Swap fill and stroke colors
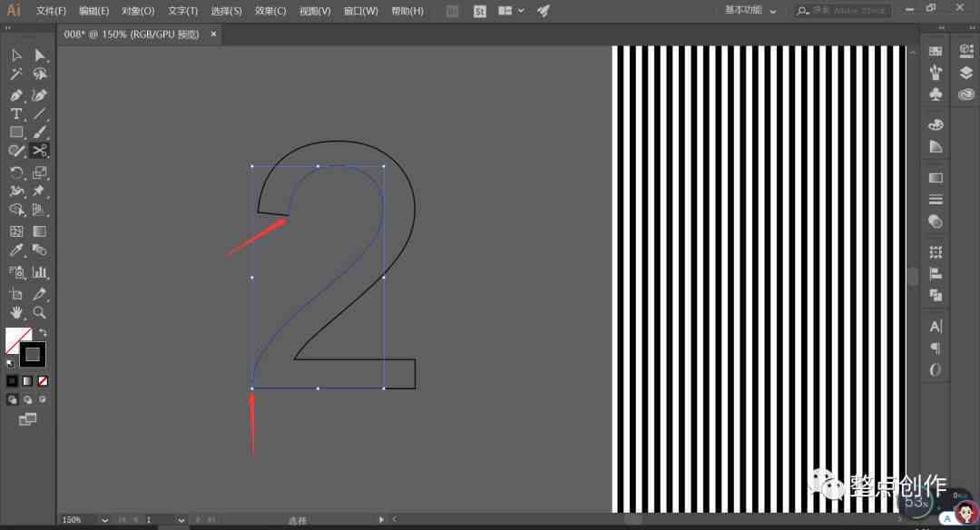This screenshot has height=530, width=980. (43, 332)
